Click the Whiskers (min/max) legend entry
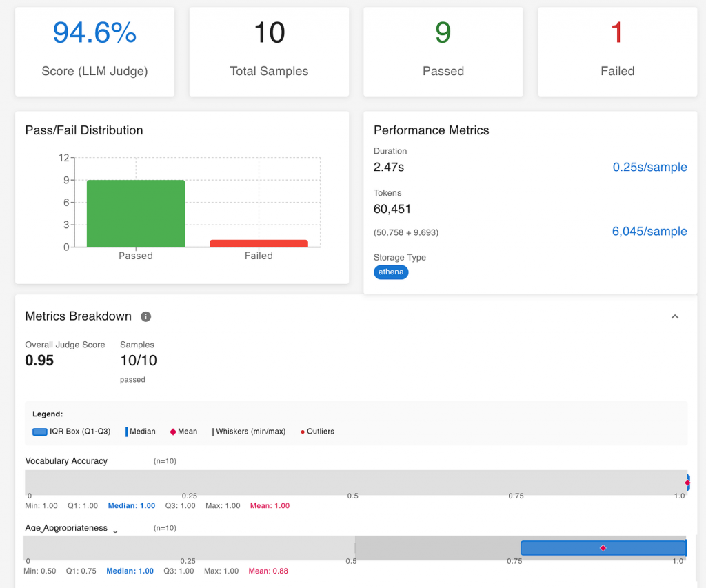This screenshot has width=706, height=588. click(248, 432)
